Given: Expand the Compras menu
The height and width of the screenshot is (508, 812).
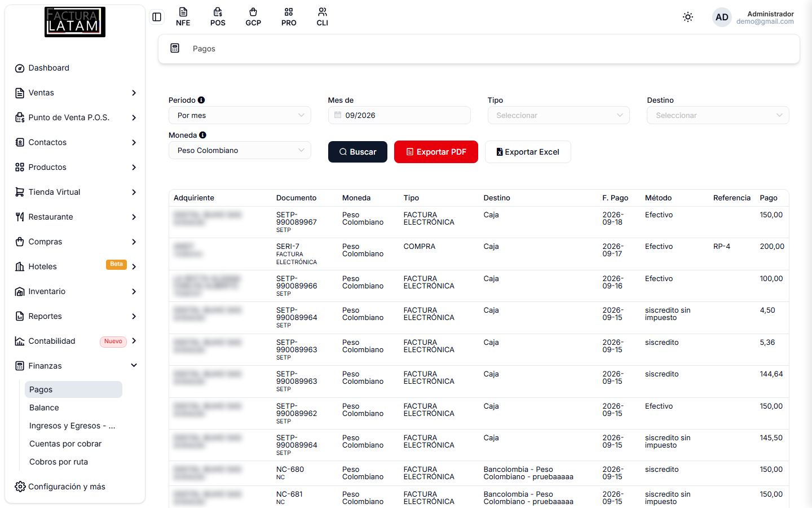Looking at the screenshot, I should point(75,242).
